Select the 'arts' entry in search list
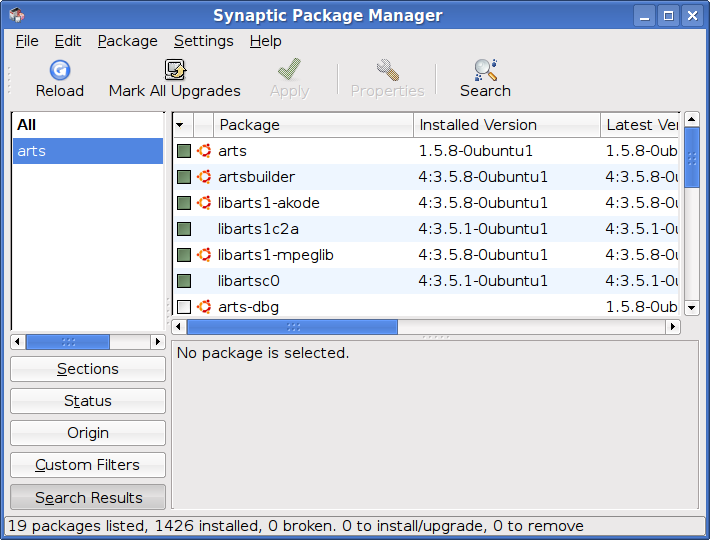 point(87,151)
